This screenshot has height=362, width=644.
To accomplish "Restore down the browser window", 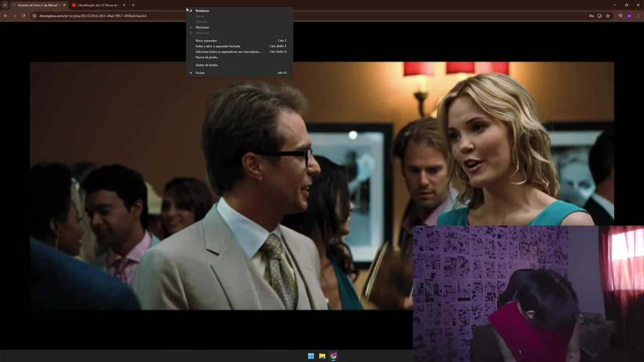I will pos(626,5).
